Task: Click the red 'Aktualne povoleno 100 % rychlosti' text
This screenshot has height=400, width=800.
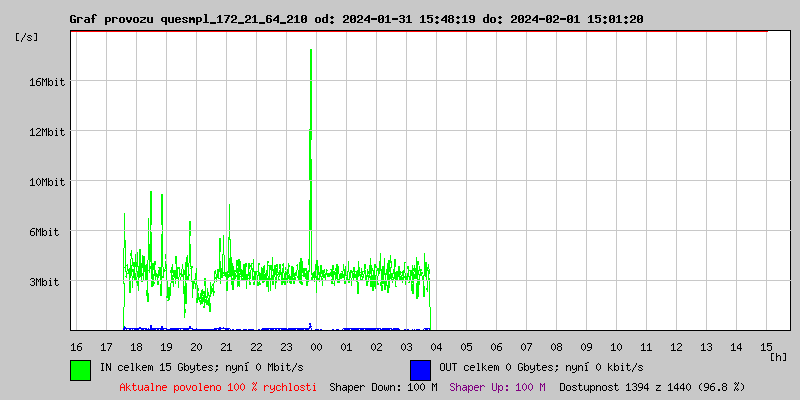Action: tap(218, 387)
